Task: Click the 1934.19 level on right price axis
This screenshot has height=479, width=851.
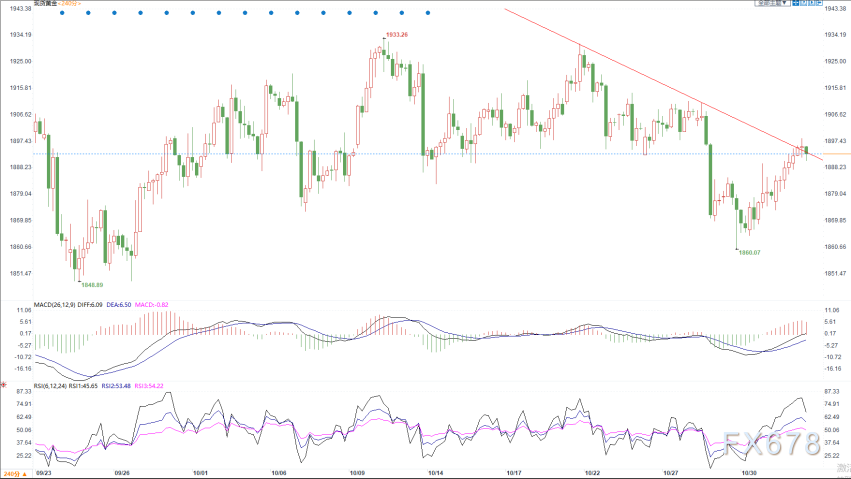Action: pyautogui.click(x=835, y=35)
